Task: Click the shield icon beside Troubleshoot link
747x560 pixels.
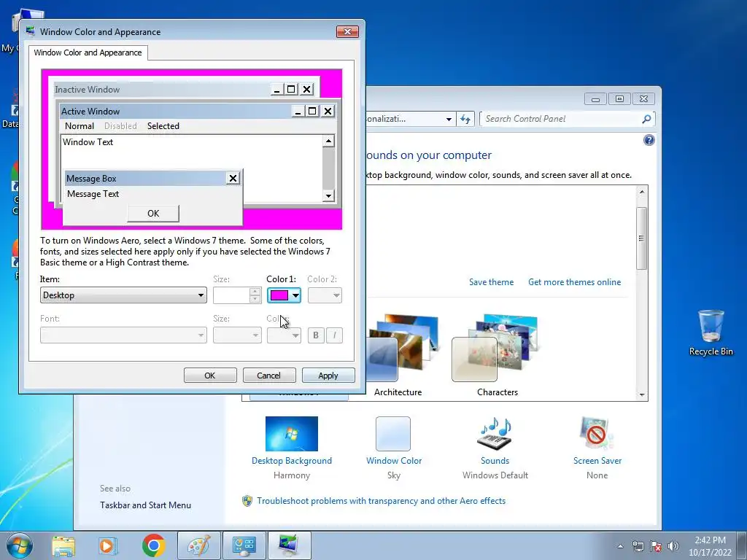Action: (247, 501)
